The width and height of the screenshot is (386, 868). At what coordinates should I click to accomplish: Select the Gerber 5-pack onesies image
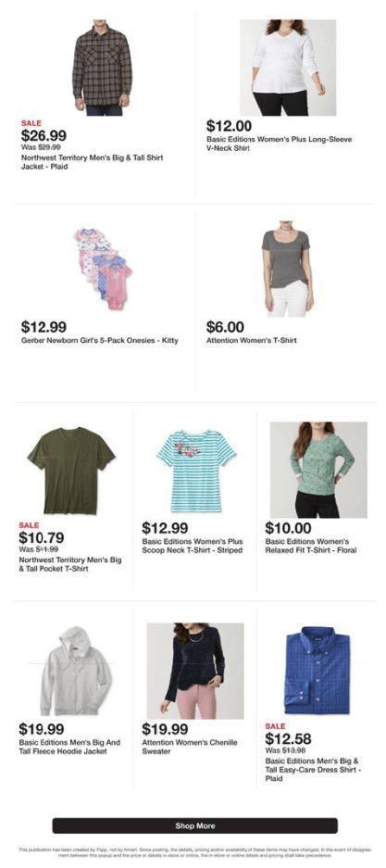[103, 269]
